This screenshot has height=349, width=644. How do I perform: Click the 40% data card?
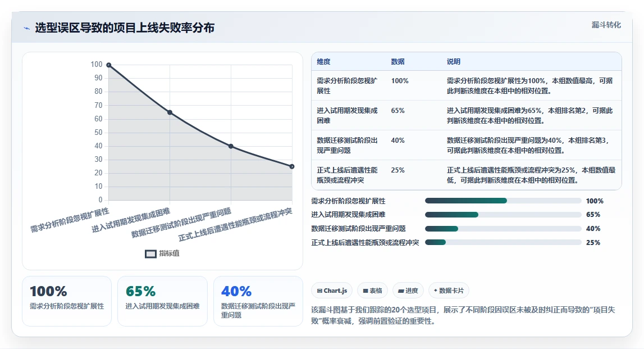pyautogui.click(x=258, y=301)
